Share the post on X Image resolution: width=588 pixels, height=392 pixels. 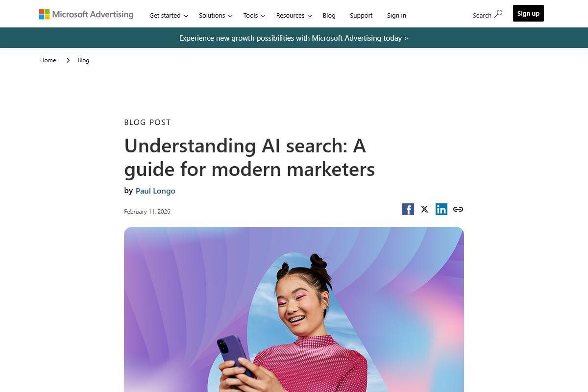click(x=425, y=209)
